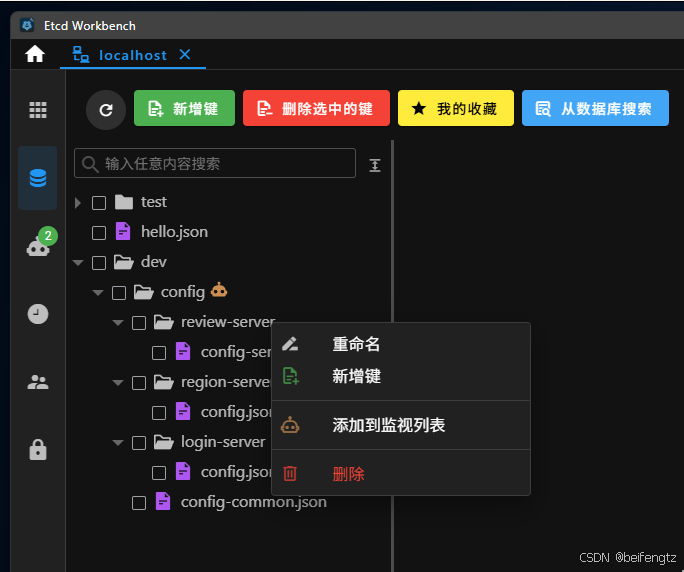Focus the 输入任意内容搜索 search field
Viewport: 684px width, 572px height.
coord(215,163)
